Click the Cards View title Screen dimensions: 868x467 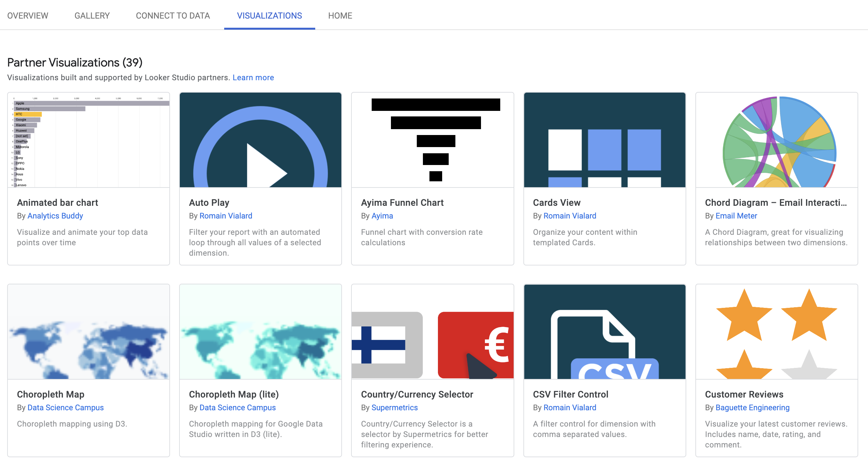click(557, 202)
